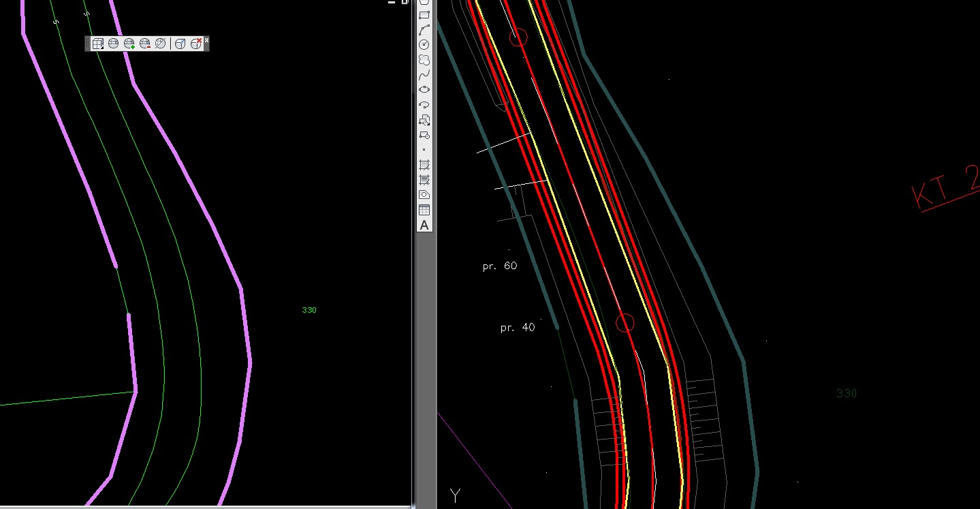Select the Elliptical Arc tool
Viewport: 980px width, 509px height.
tap(424, 105)
